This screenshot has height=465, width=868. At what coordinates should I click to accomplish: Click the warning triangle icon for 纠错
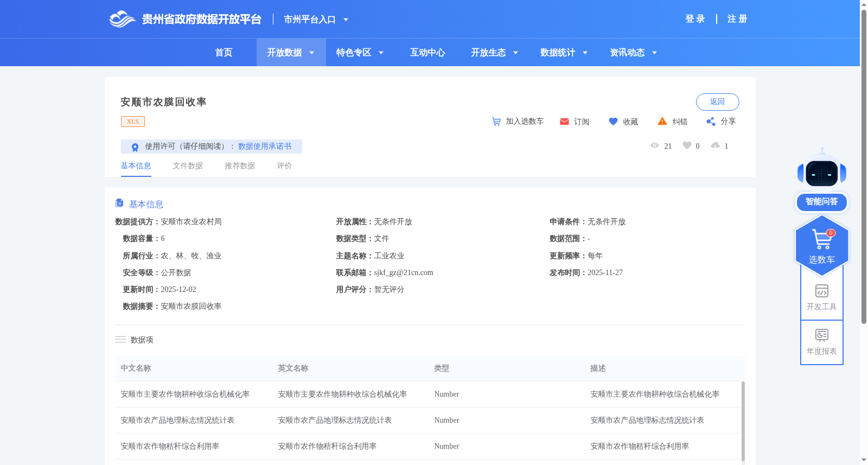(x=662, y=121)
